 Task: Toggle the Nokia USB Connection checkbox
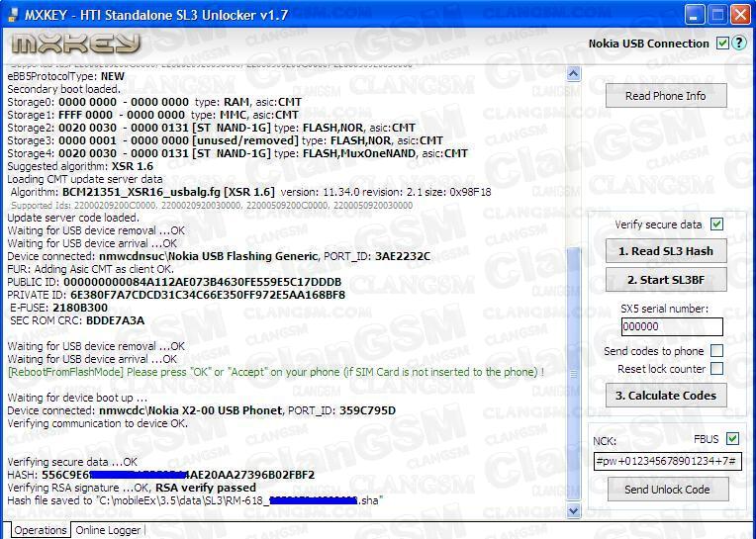click(722, 44)
